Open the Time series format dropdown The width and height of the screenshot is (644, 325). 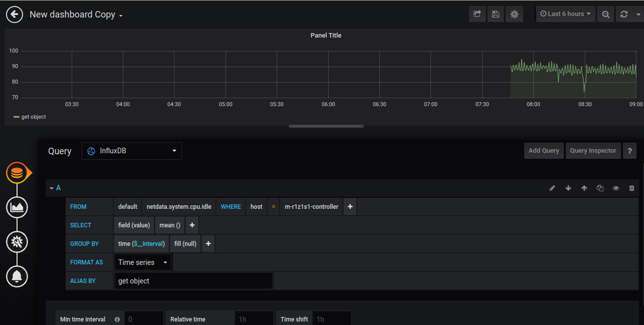[142, 262]
